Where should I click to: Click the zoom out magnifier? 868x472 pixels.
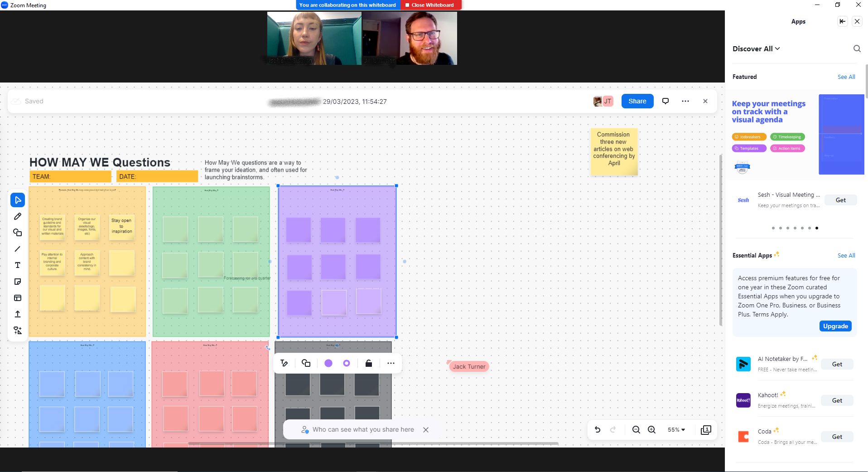(x=636, y=430)
